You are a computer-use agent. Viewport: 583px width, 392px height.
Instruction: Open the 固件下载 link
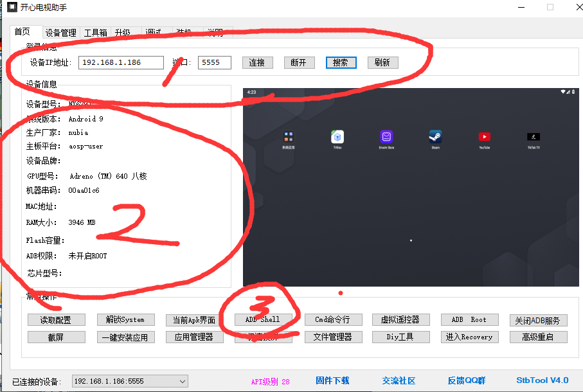332,380
